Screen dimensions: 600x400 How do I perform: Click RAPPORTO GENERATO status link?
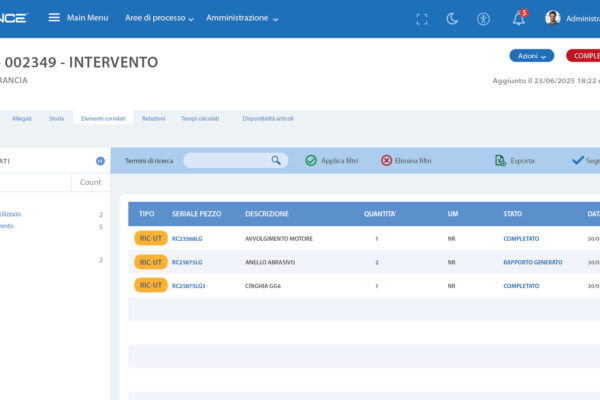point(533,262)
